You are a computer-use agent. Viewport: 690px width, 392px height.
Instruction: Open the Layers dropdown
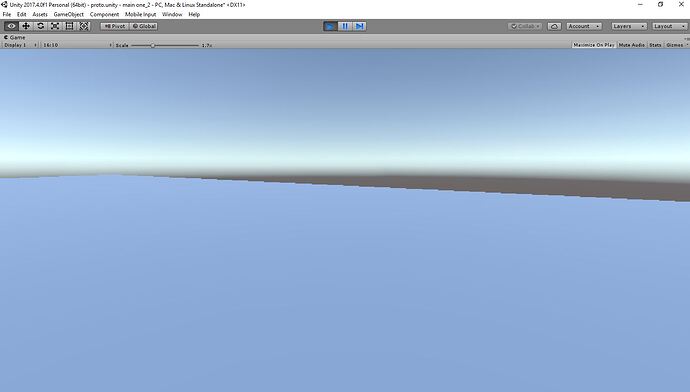coord(628,26)
